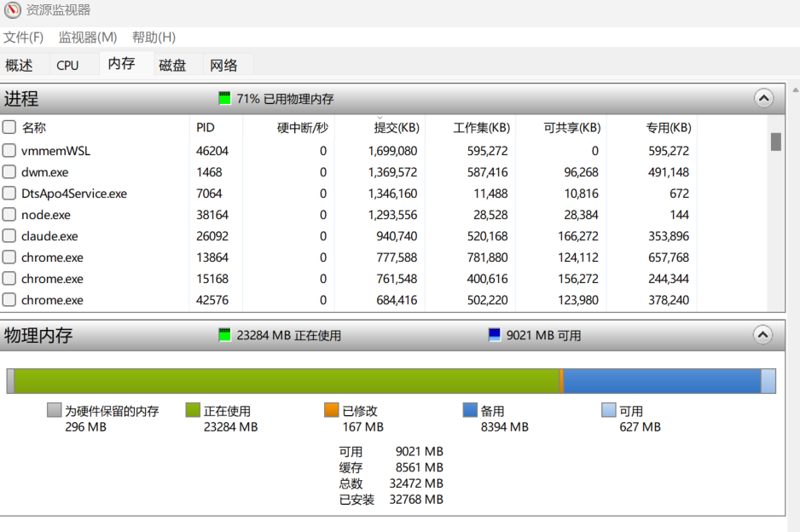This screenshot has height=532, width=800.
Task: Sort by the 硬中断/秒 column header
Action: point(302,128)
